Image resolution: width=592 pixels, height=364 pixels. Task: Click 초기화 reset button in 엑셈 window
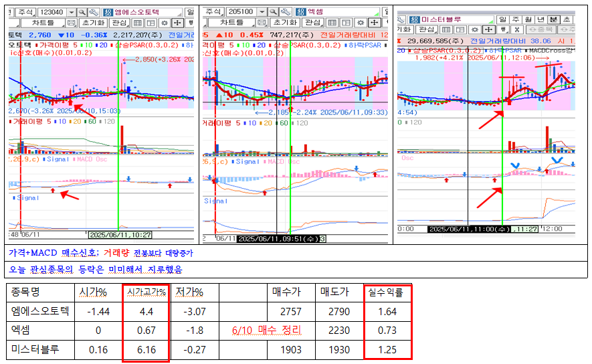(x=286, y=23)
